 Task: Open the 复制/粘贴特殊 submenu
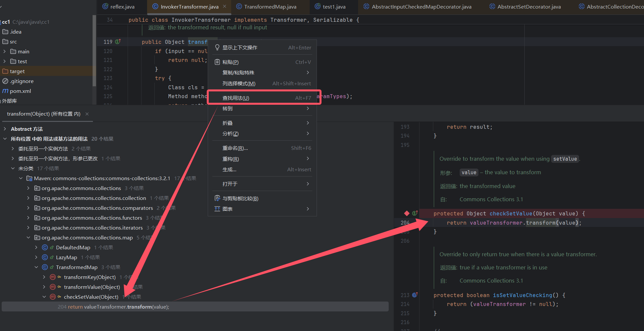pyautogui.click(x=262, y=72)
